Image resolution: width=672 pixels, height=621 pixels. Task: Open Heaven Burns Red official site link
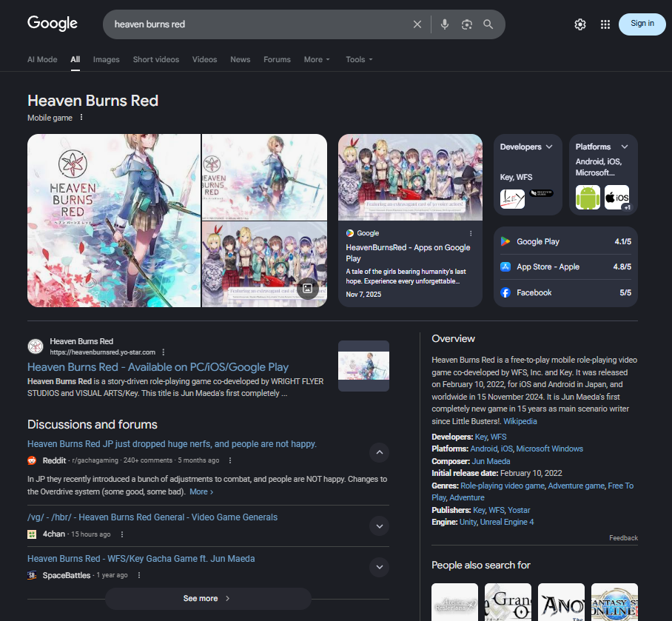point(158,367)
